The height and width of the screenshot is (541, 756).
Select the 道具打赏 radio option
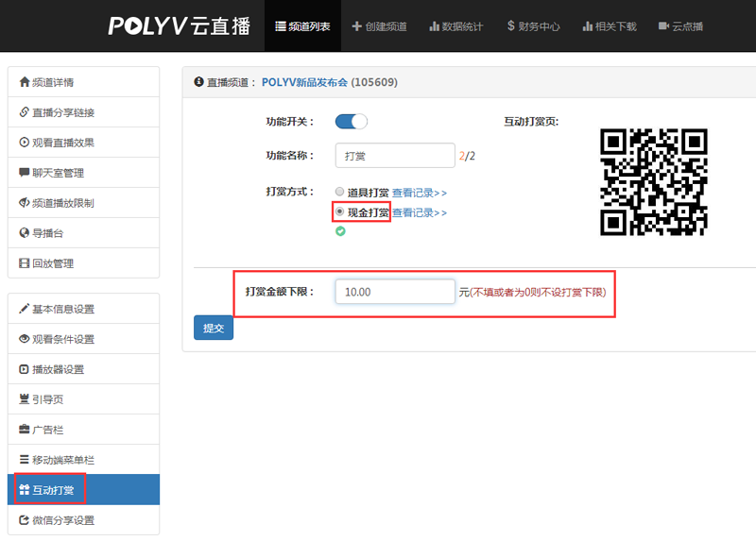tap(340, 192)
